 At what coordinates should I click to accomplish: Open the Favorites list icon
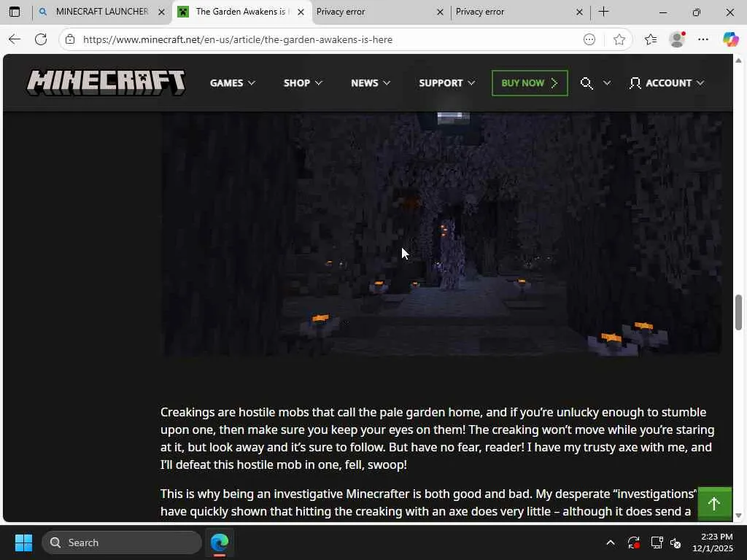651,39
